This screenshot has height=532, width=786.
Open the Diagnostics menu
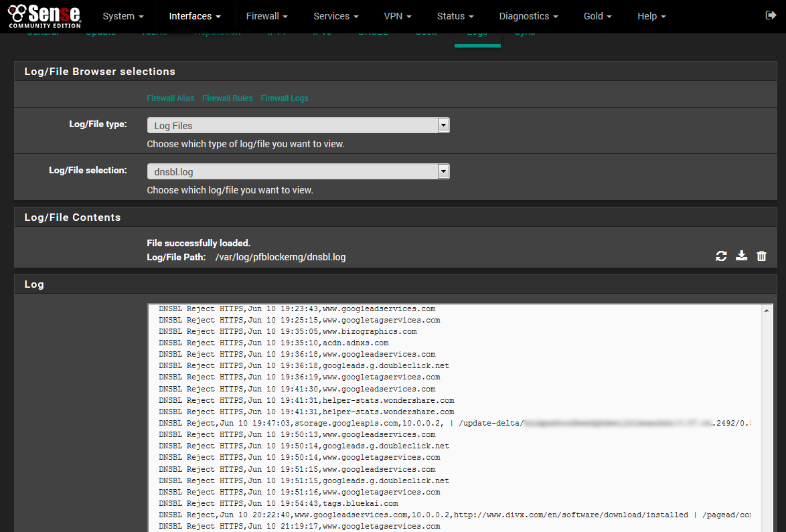click(x=529, y=16)
